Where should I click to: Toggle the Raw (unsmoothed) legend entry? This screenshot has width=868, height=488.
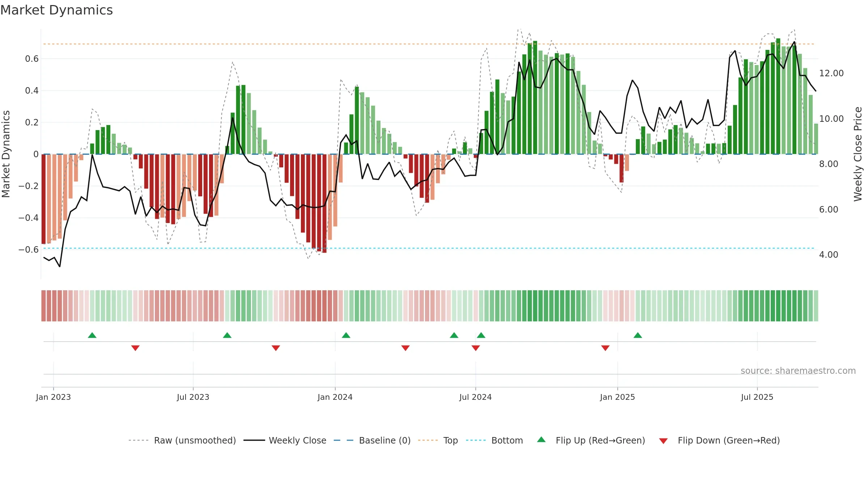[x=182, y=440]
